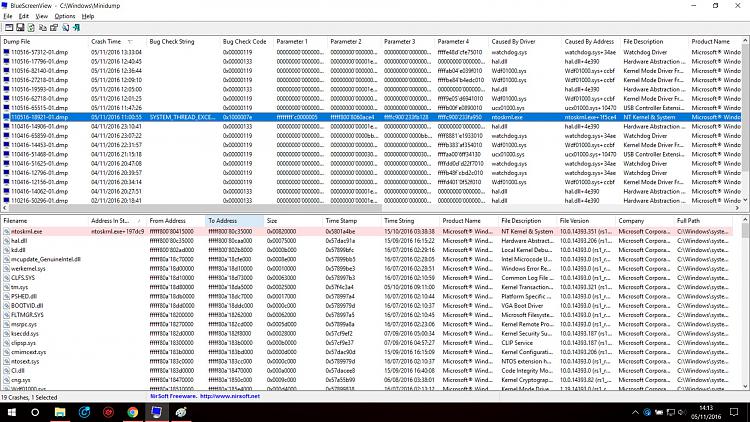This screenshot has height=422, width=750.
Task: Click SYSTEM_THREAD_EXCE... bug check string cell
Action: pyautogui.click(x=182, y=117)
